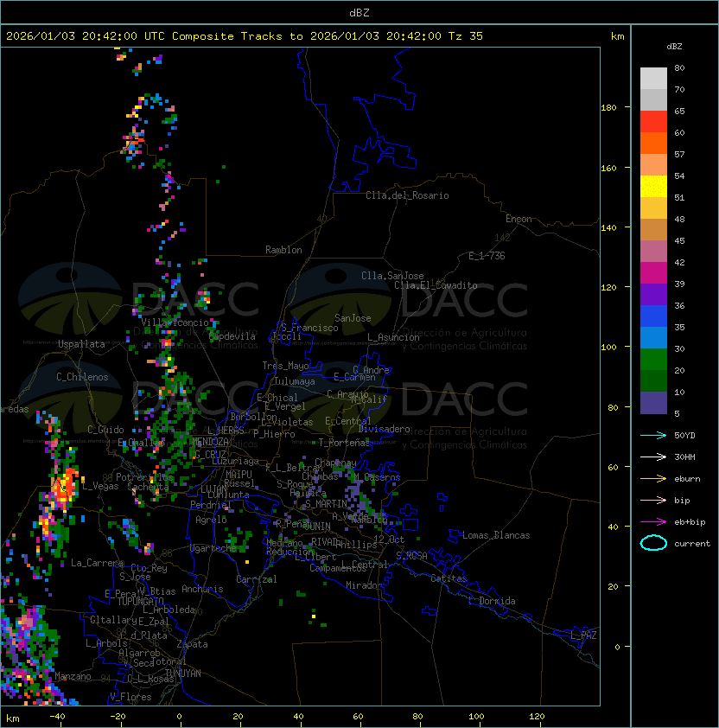Click the cyan 50YD arrow legend icon

(653, 435)
